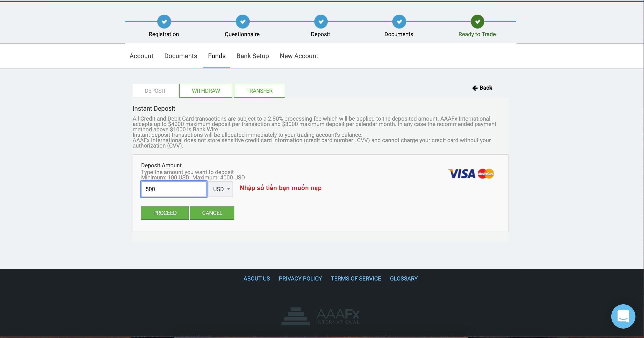Select the TRANSFER tab
This screenshot has height=338, width=644.
click(x=259, y=90)
